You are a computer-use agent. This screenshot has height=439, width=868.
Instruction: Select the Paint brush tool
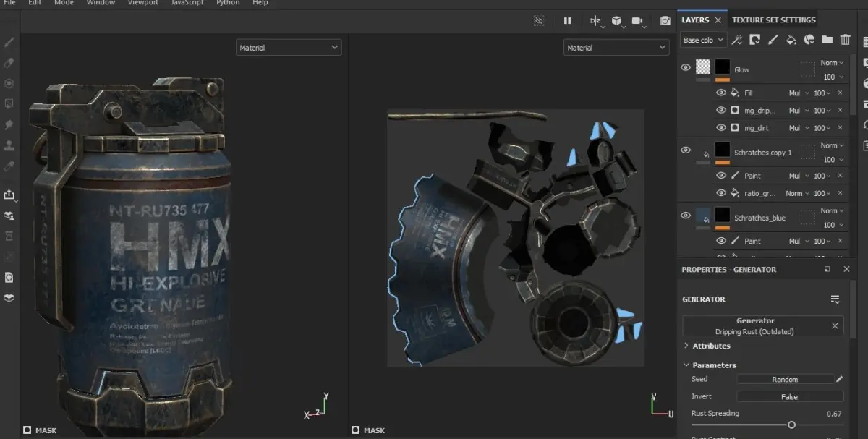(x=9, y=42)
